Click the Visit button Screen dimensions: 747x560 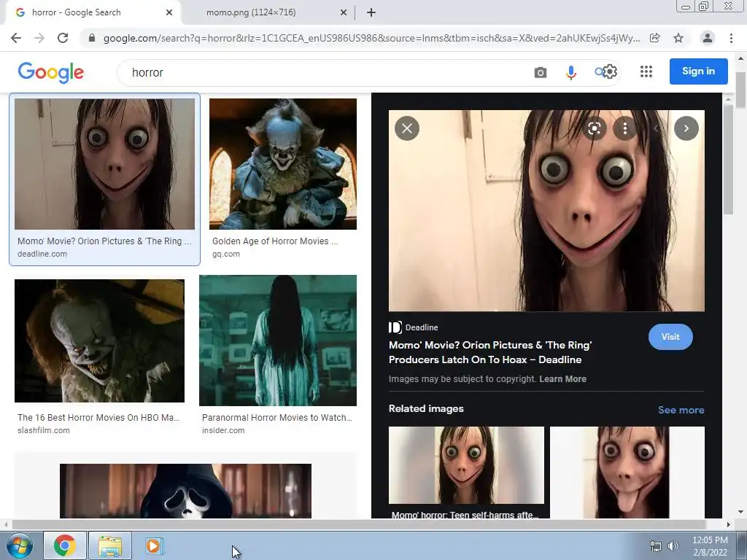point(670,337)
